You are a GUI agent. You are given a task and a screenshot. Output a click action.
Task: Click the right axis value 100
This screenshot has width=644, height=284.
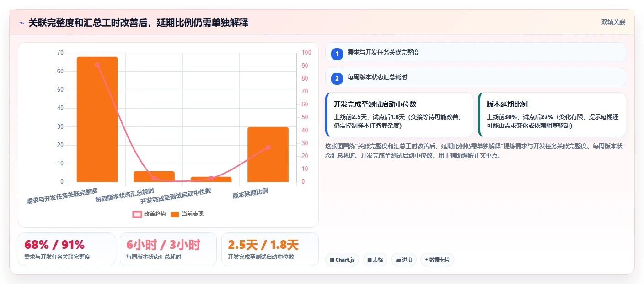pos(306,53)
